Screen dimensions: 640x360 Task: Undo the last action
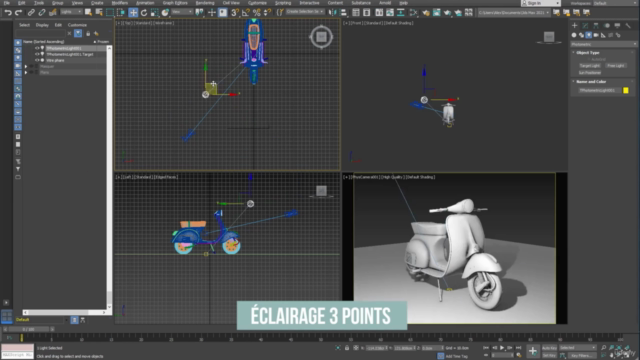[x=8, y=13]
